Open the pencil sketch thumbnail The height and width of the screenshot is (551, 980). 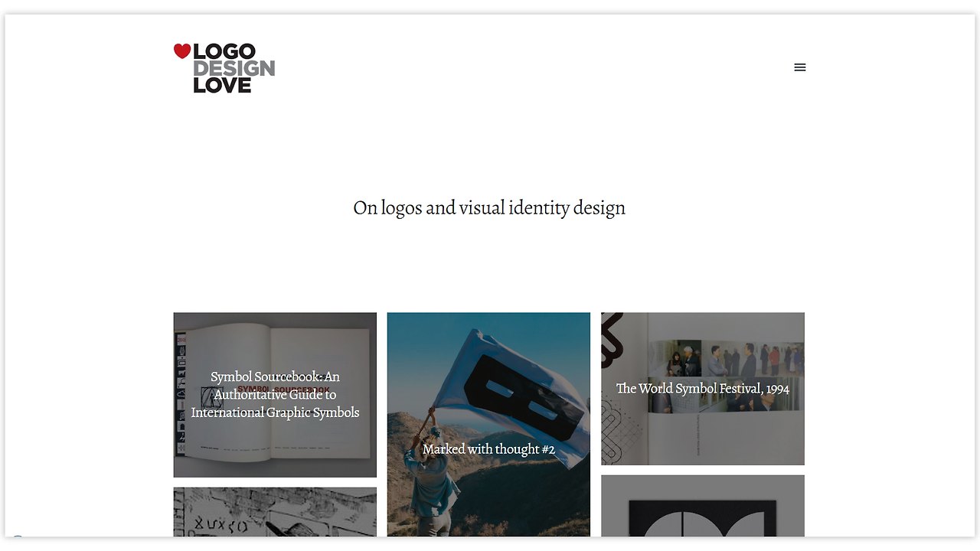tap(275, 512)
